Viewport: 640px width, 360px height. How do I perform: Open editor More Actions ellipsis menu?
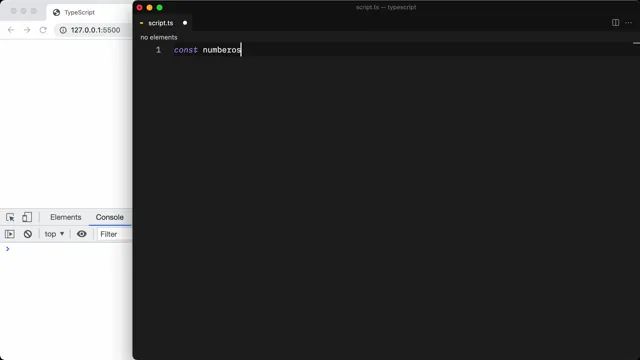(x=629, y=22)
